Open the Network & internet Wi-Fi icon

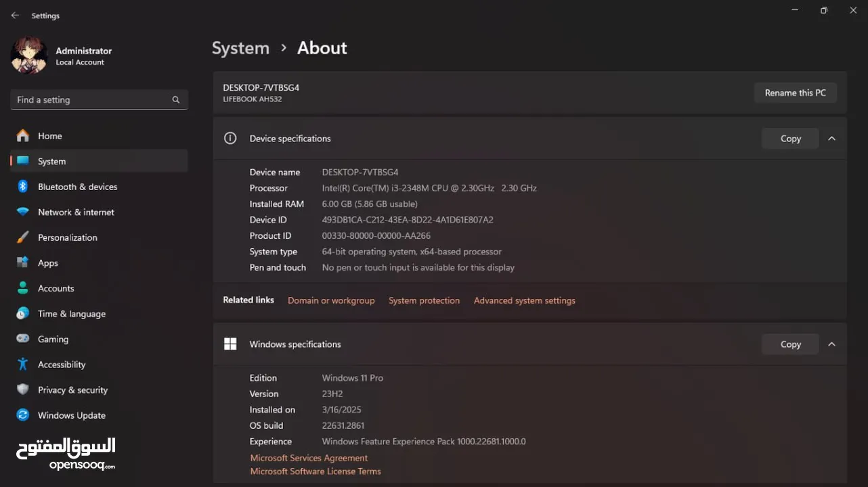[x=23, y=212]
